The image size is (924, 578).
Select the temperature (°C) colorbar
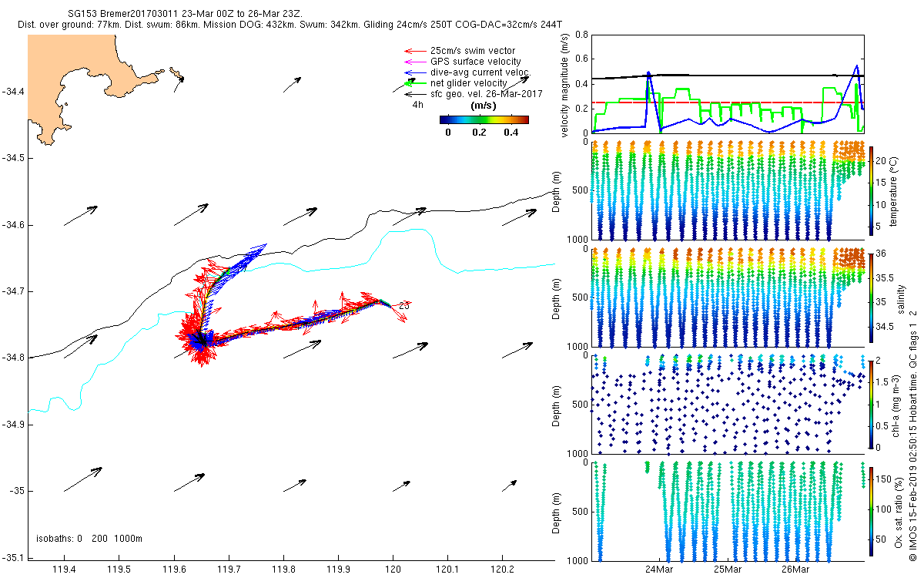click(872, 190)
